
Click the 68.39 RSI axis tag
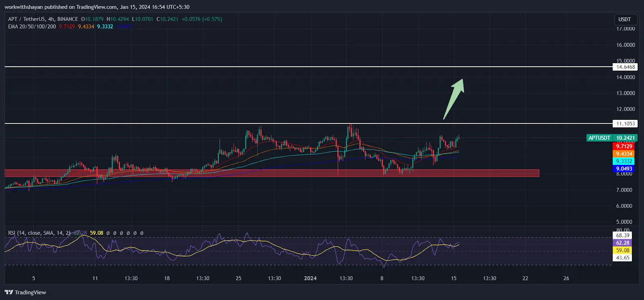pos(623,235)
